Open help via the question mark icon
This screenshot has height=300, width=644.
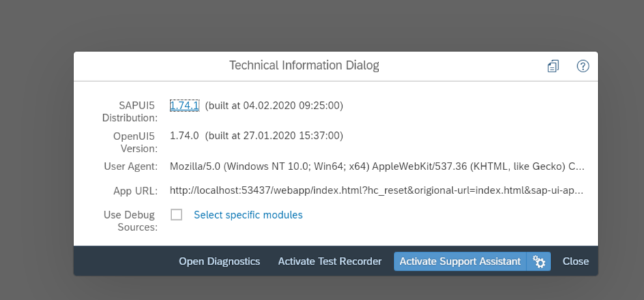pos(583,66)
